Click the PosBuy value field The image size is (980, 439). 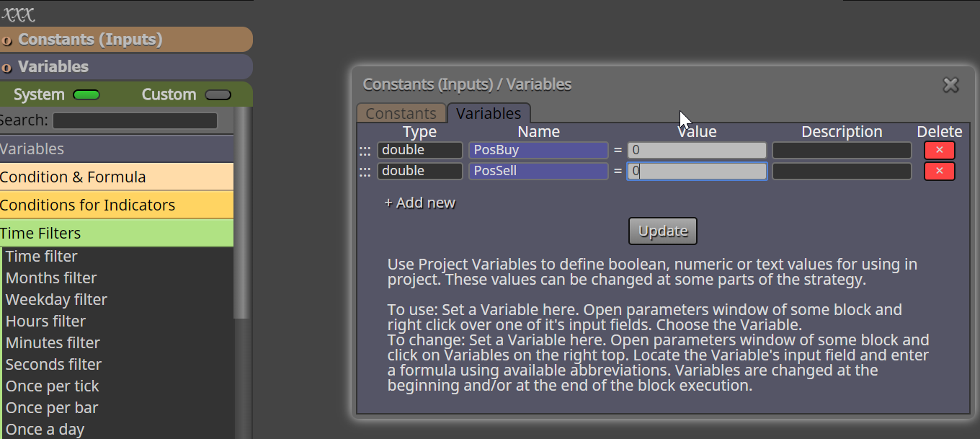[697, 151]
